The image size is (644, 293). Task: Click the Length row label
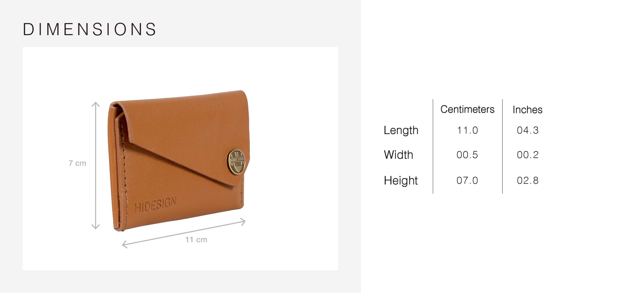[401, 130]
